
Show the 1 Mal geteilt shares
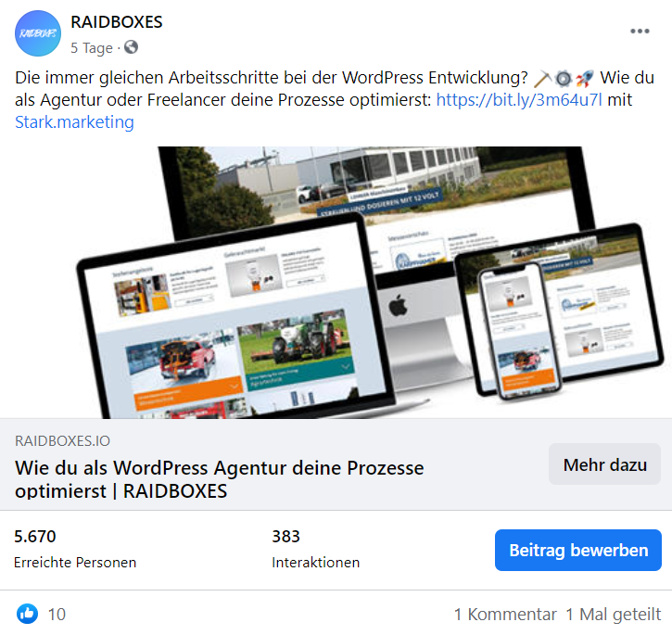pos(614,615)
